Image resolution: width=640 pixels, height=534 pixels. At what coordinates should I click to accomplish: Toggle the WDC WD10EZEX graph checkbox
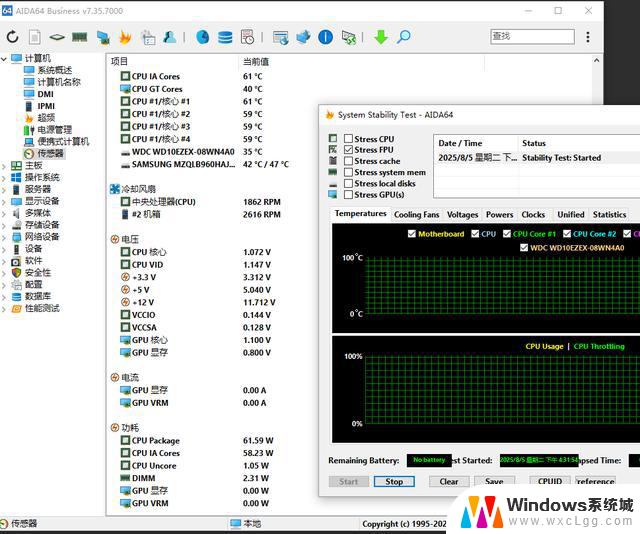coord(524,247)
